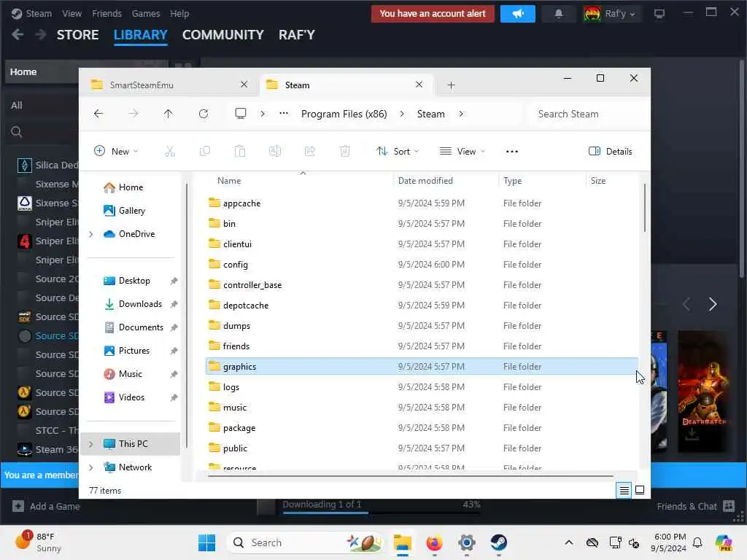Click the download progress bar in Steam

click(381, 513)
